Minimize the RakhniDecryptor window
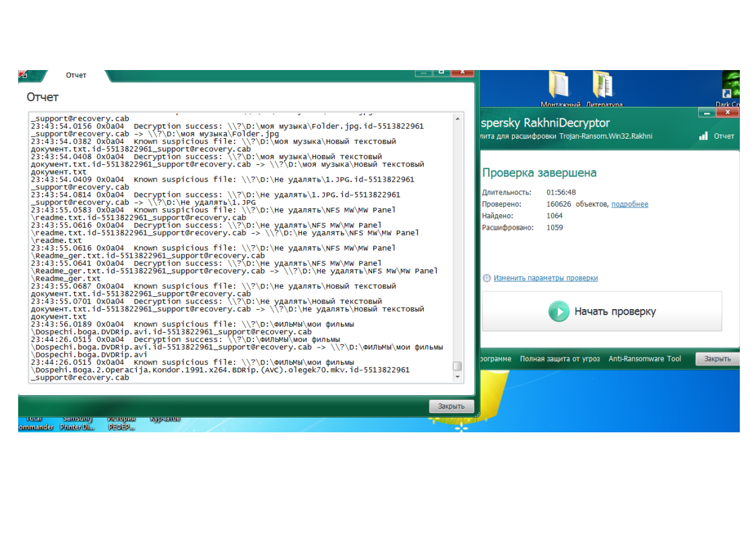 point(706,112)
